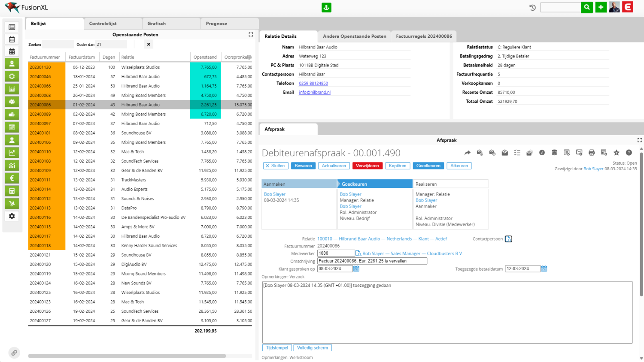Open the history clock icon in header

point(532,7)
